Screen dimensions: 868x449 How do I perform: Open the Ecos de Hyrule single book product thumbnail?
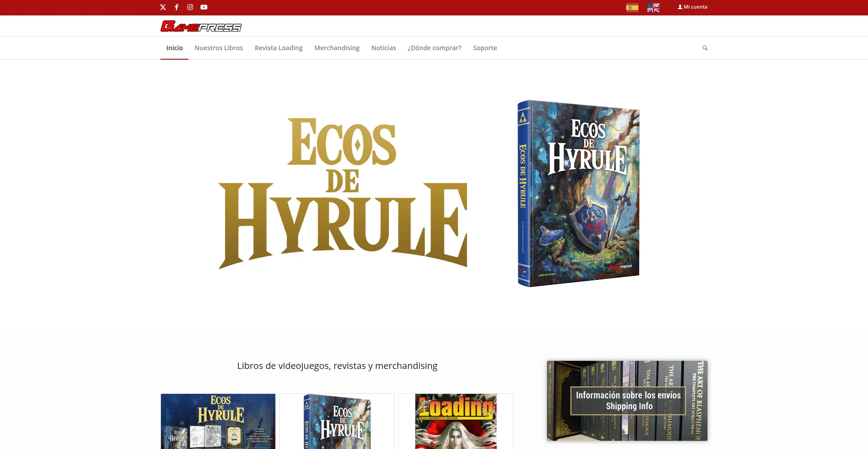[337, 421]
